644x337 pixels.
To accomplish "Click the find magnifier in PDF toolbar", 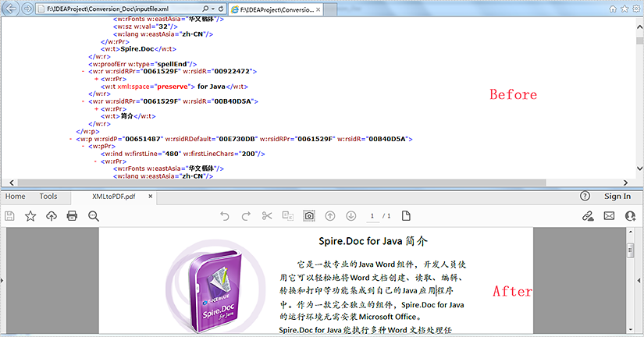I will click(93, 216).
